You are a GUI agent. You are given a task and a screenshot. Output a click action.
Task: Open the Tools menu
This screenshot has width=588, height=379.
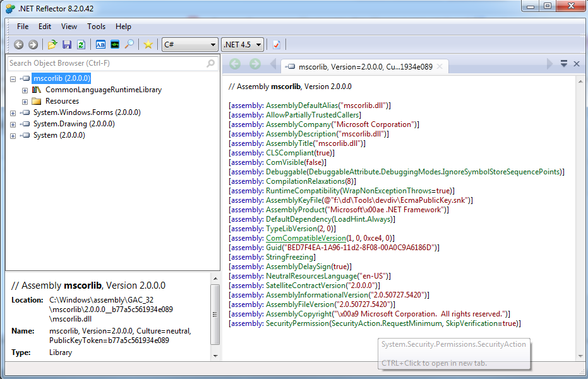coord(97,27)
